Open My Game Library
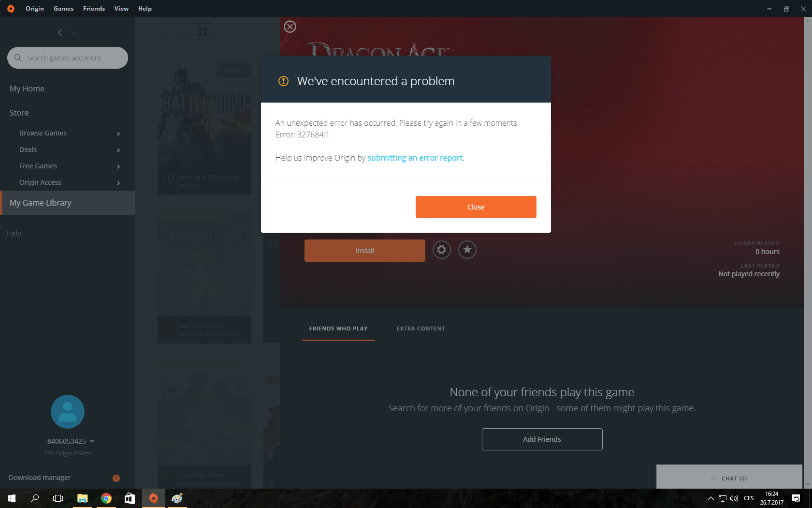This screenshot has width=812, height=508. (x=68, y=203)
